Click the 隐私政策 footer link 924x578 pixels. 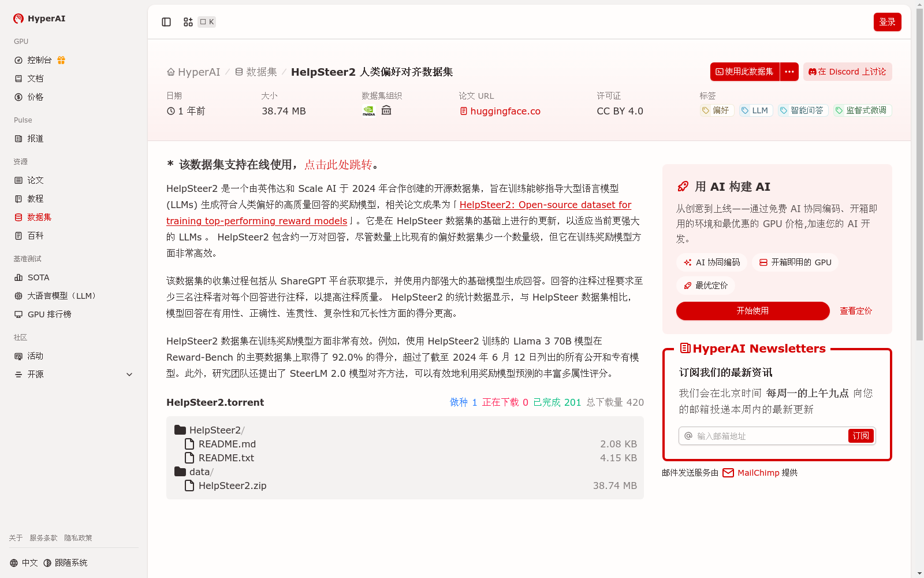click(78, 538)
